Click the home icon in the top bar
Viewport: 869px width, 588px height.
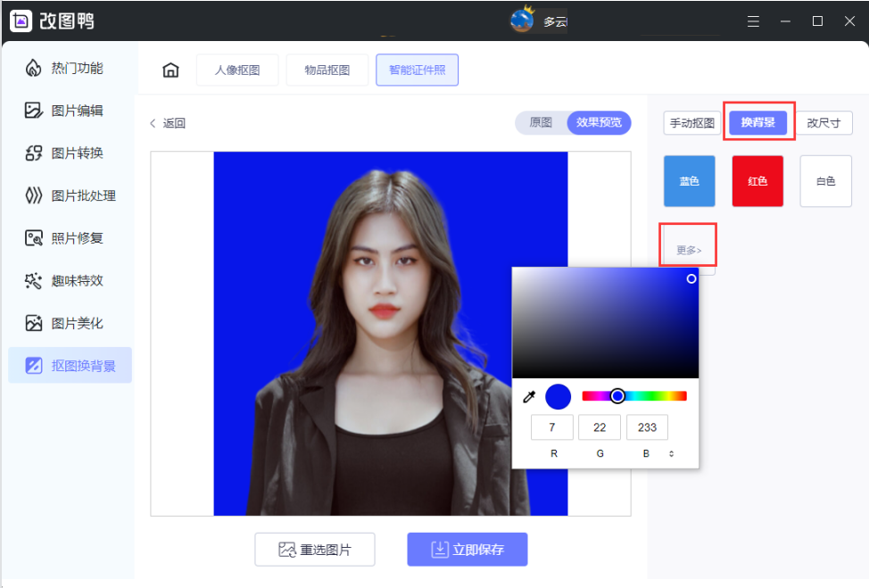[x=170, y=69]
